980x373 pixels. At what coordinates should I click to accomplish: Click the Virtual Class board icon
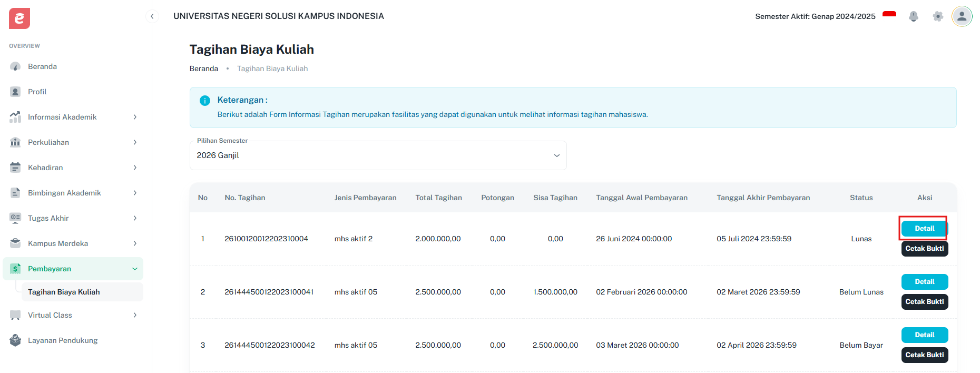coord(15,315)
